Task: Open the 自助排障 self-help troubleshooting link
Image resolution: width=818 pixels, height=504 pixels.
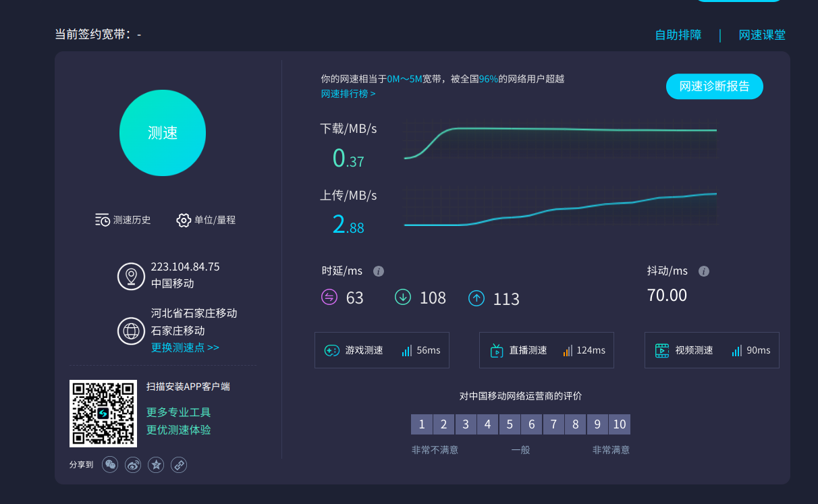Action: 678,35
